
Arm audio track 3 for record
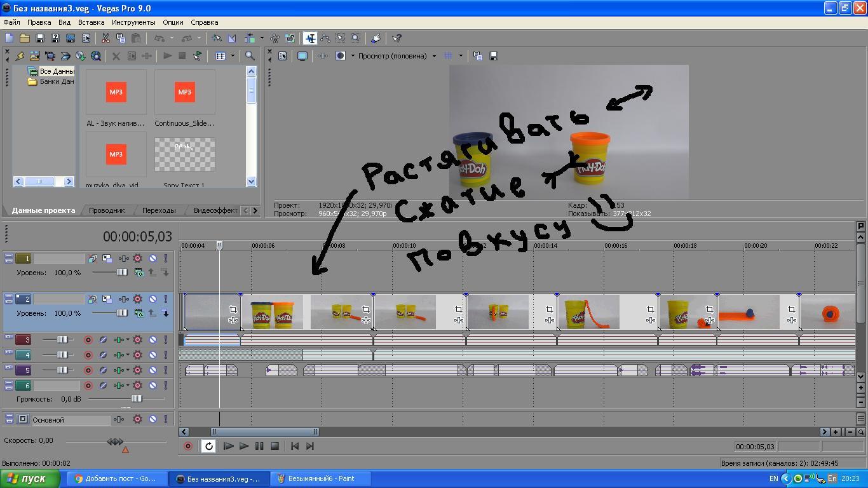[x=88, y=340]
